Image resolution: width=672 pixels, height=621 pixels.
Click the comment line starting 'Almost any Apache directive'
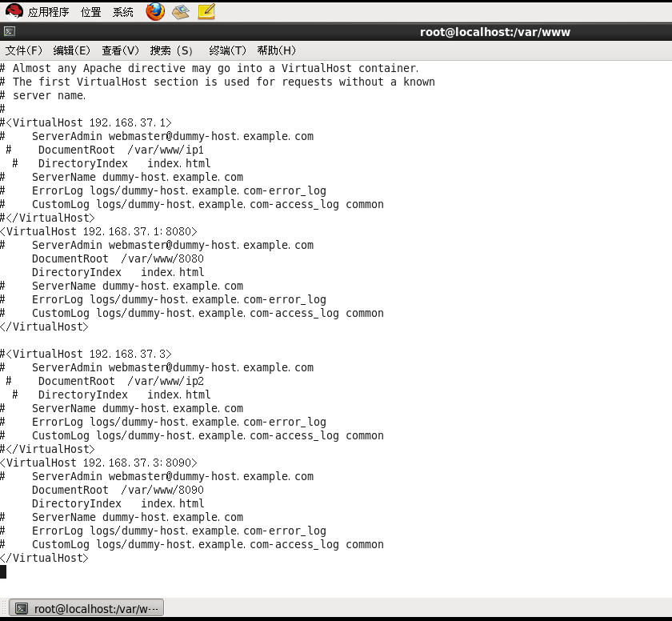click(x=209, y=68)
